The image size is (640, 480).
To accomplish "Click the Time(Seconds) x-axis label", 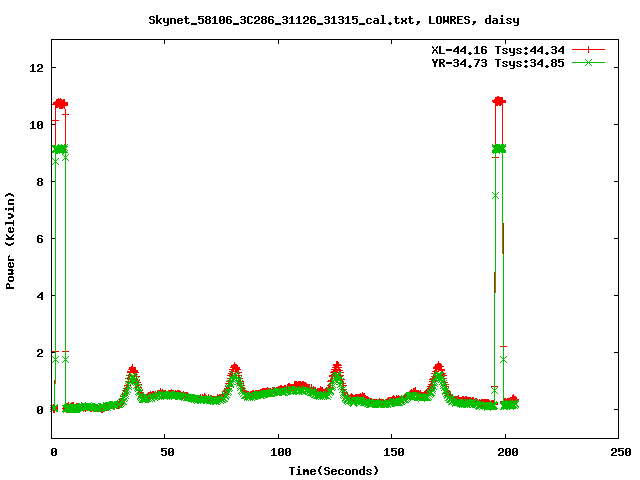I will point(334,471).
